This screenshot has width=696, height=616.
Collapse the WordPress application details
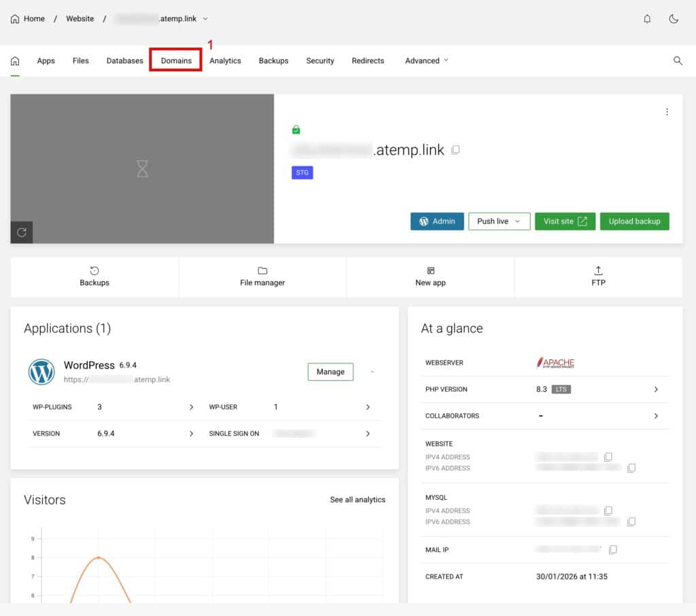[372, 372]
